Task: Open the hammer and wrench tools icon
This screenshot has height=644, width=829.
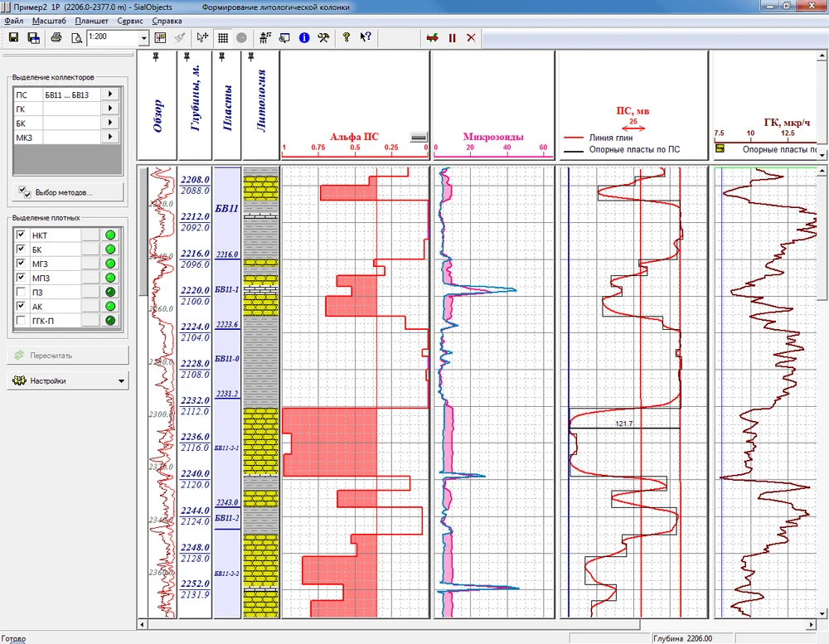Action: tap(324, 37)
